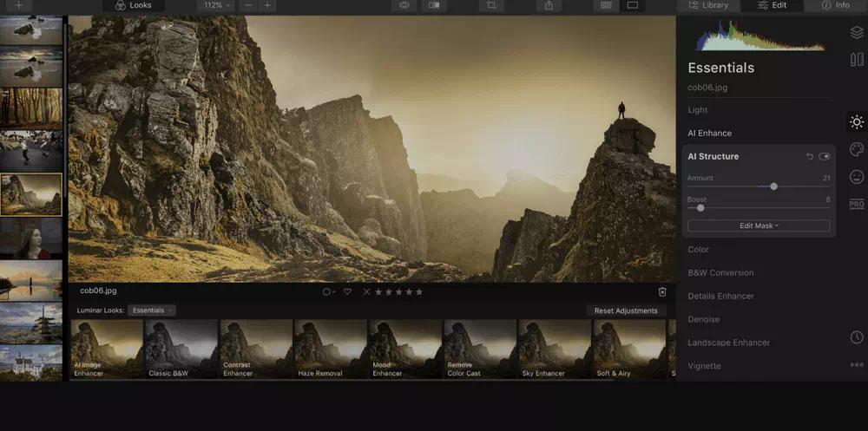868x431 pixels.
Task: Switch to single image view
Action: point(633,5)
